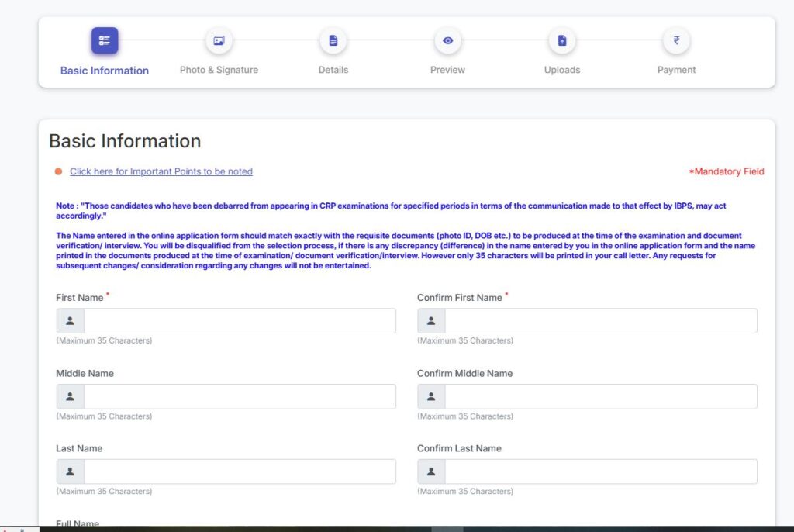Select the Last Name input field

pos(240,472)
